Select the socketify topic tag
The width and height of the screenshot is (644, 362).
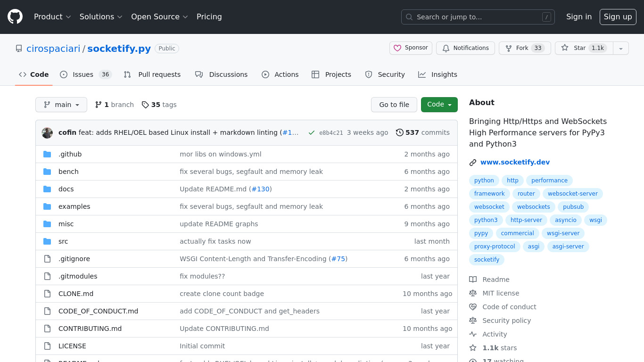487,260
